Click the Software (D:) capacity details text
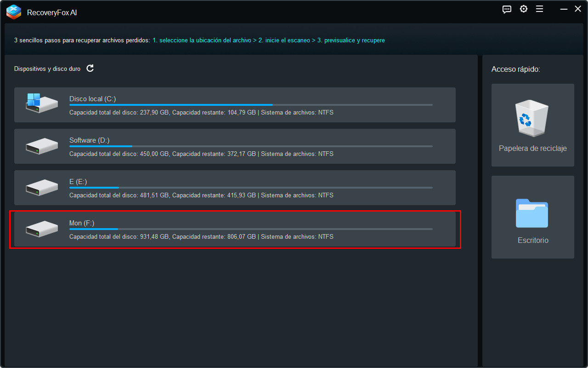 (201, 154)
